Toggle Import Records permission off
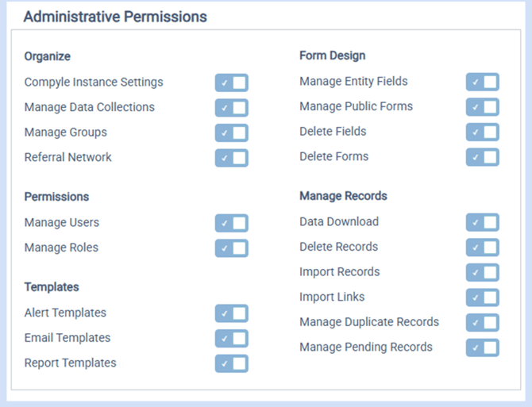 pyautogui.click(x=482, y=272)
